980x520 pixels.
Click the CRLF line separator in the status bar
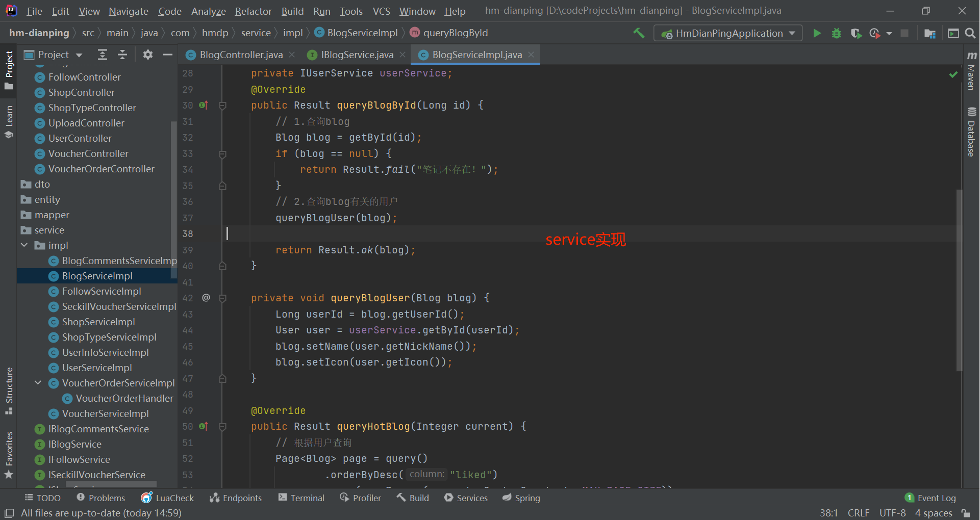coord(859,513)
